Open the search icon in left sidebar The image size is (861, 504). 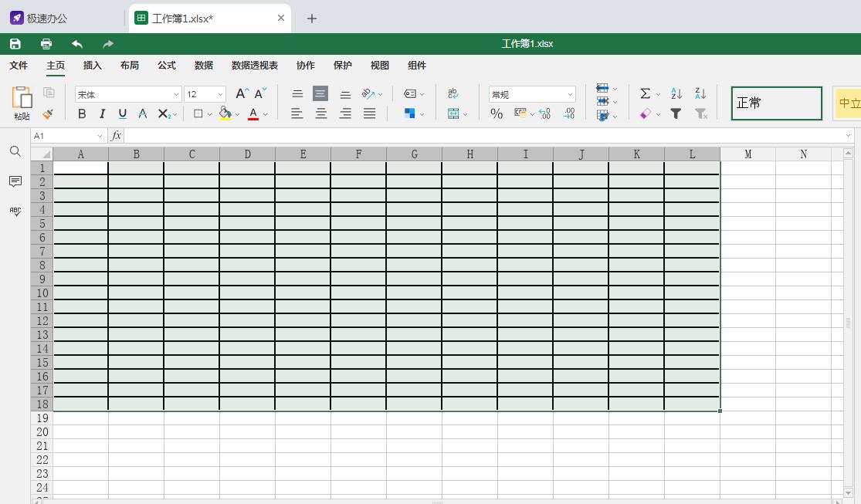coord(15,151)
